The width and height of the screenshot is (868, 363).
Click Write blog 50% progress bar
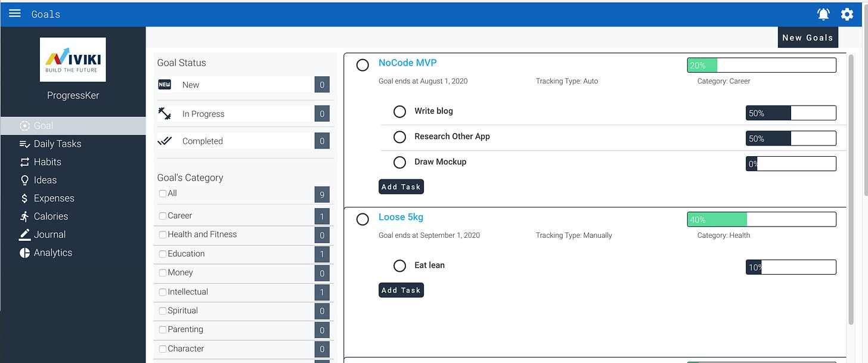click(x=791, y=113)
